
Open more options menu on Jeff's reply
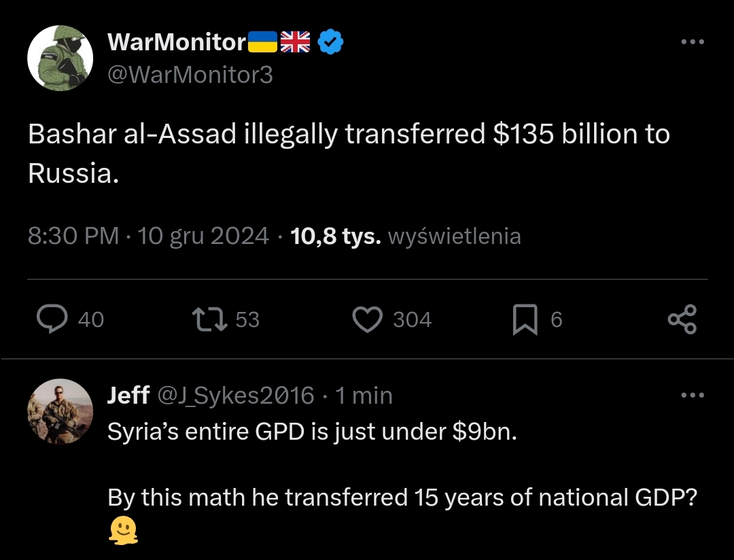point(692,395)
